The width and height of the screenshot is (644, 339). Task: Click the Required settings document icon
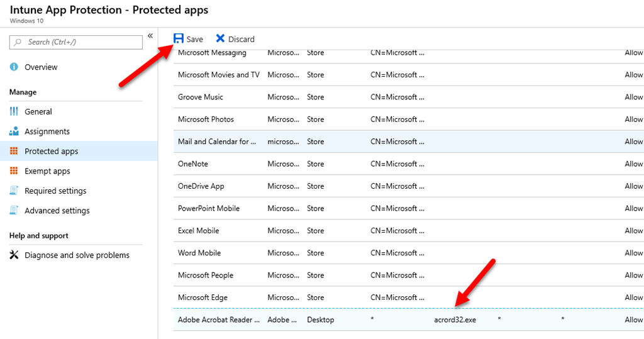[14, 191]
